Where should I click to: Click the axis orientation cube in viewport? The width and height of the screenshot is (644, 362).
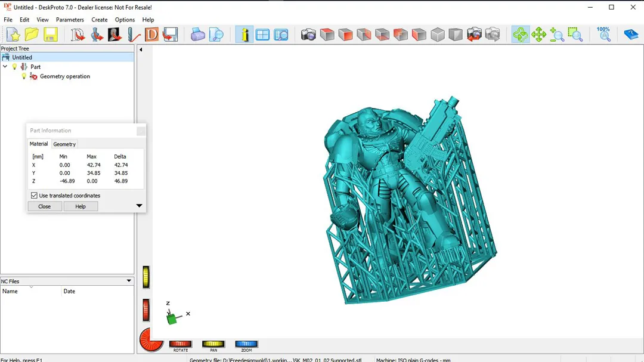tap(172, 318)
